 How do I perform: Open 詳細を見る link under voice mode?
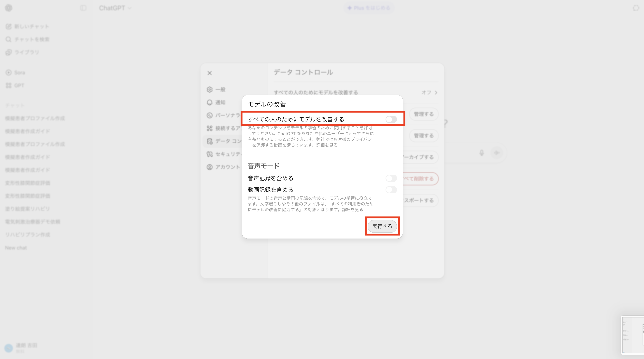[352, 210]
